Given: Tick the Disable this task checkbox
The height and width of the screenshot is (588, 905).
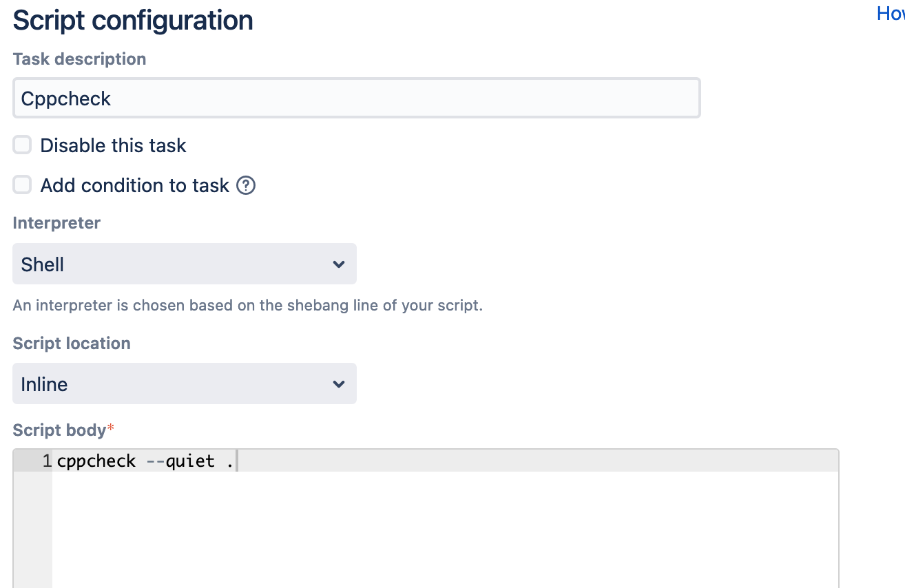Looking at the screenshot, I should click(x=23, y=145).
